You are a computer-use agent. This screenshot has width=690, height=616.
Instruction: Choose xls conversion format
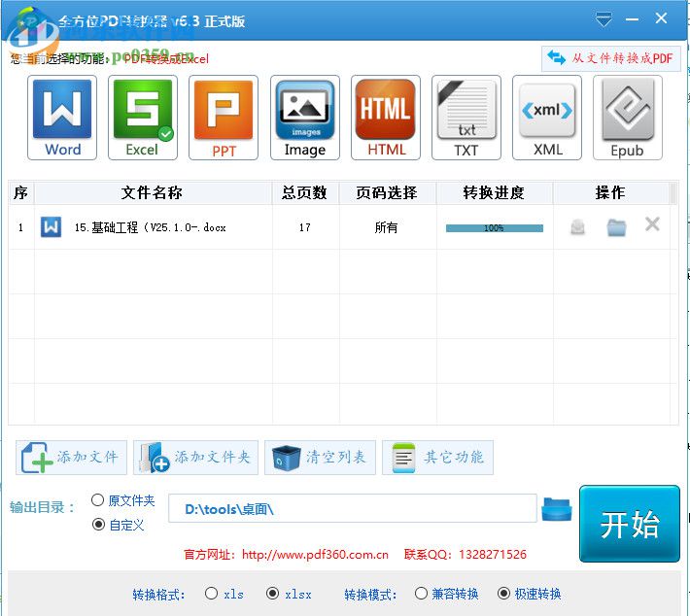(x=211, y=593)
